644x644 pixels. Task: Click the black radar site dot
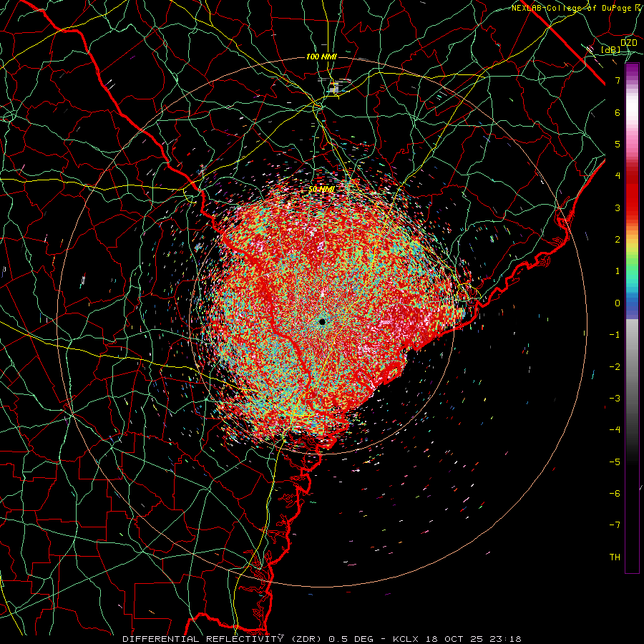click(322, 321)
